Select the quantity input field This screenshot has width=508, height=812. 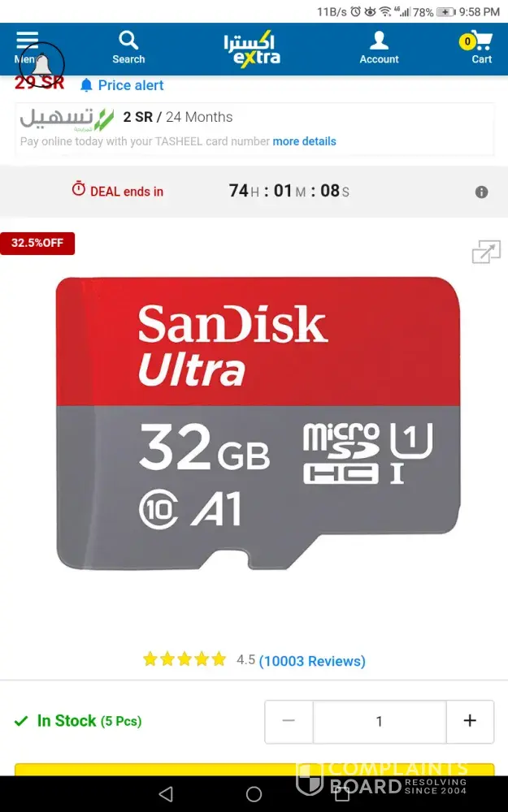(x=380, y=721)
